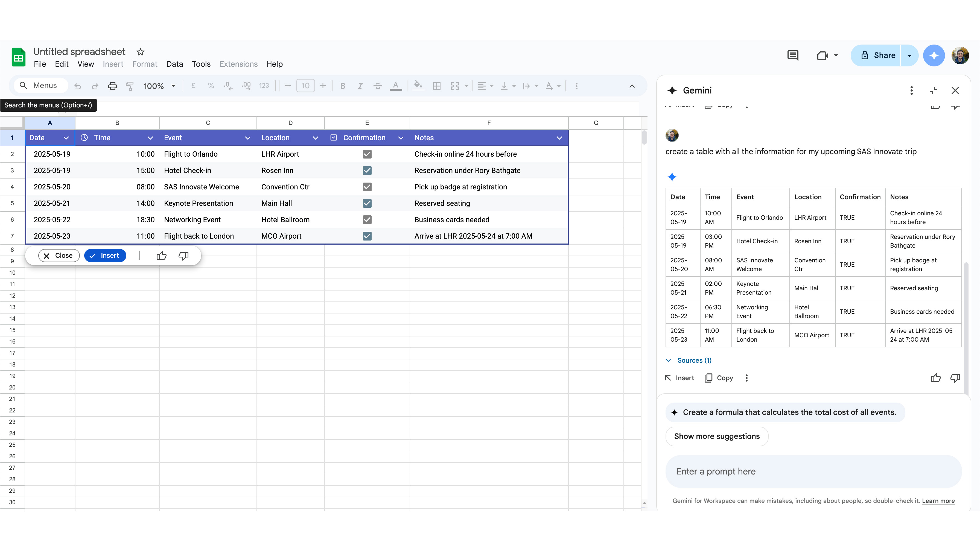Decrease decimal places

tap(228, 86)
